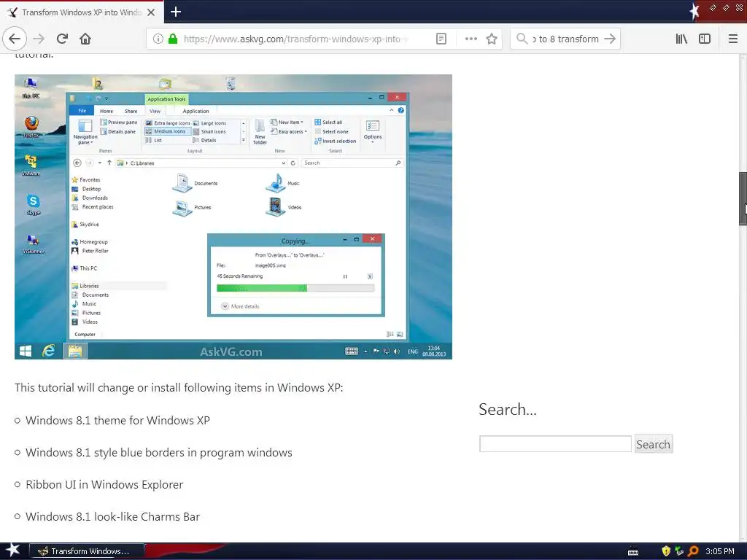Click 'Ribbon UI in Windows Explorer' text

point(104,485)
